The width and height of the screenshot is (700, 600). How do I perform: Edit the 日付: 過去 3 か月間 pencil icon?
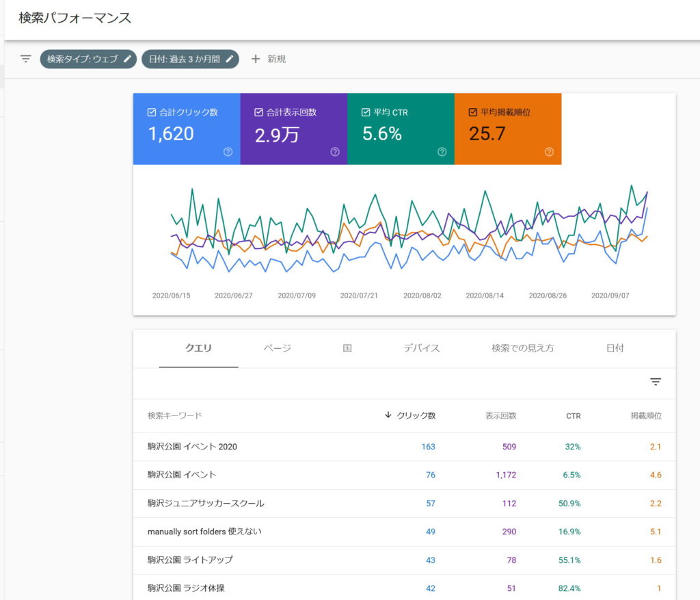coord(230,59)
